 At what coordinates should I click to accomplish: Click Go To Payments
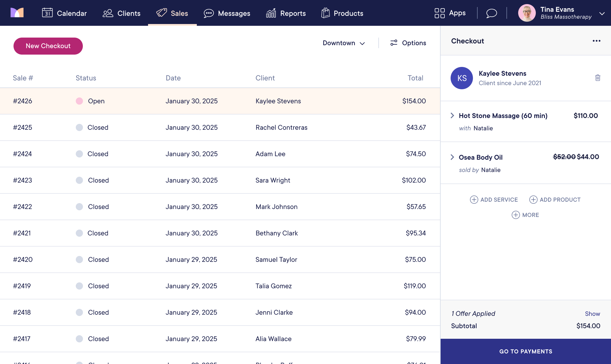(526, 351)
